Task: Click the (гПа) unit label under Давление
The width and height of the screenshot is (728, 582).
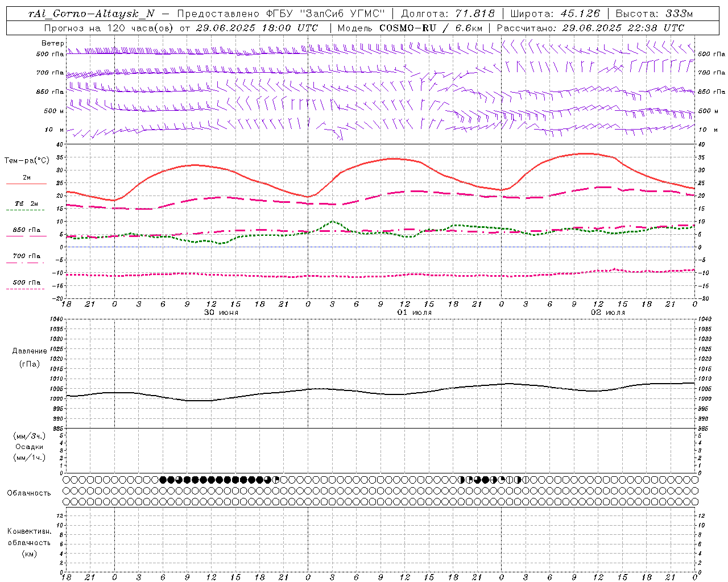Action: coord(30,364)
